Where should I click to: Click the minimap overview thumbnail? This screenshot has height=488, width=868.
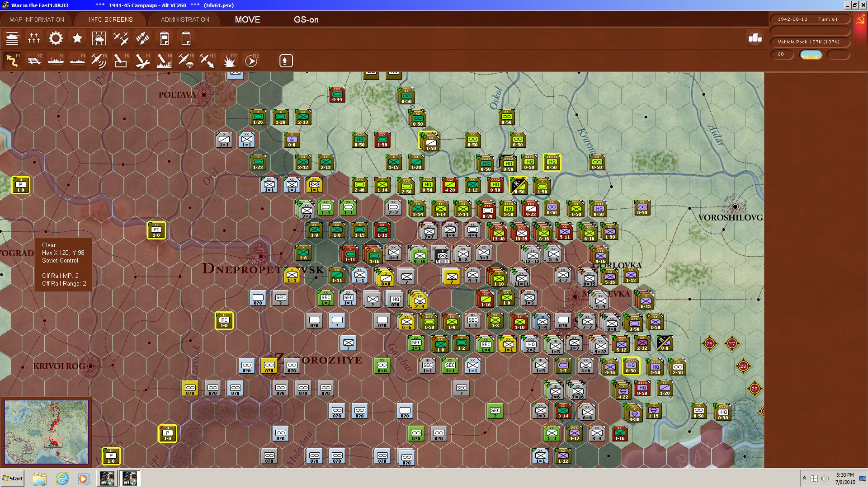(47, 432)
